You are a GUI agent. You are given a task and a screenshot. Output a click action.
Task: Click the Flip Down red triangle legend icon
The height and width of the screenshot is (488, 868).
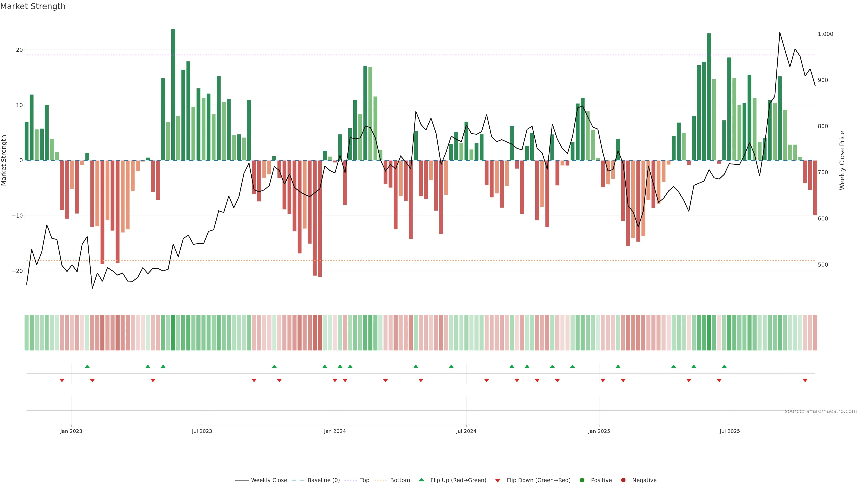(x=498, y=480)
